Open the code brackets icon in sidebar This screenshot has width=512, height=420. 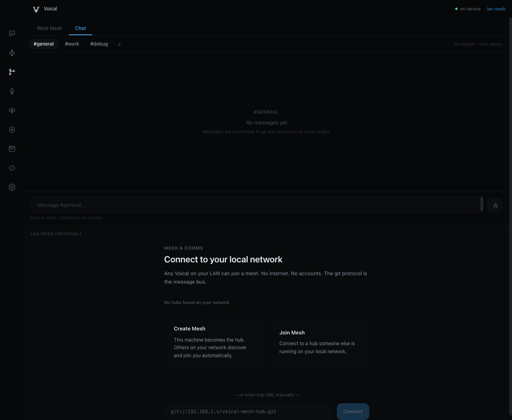(x=12, y=168)
